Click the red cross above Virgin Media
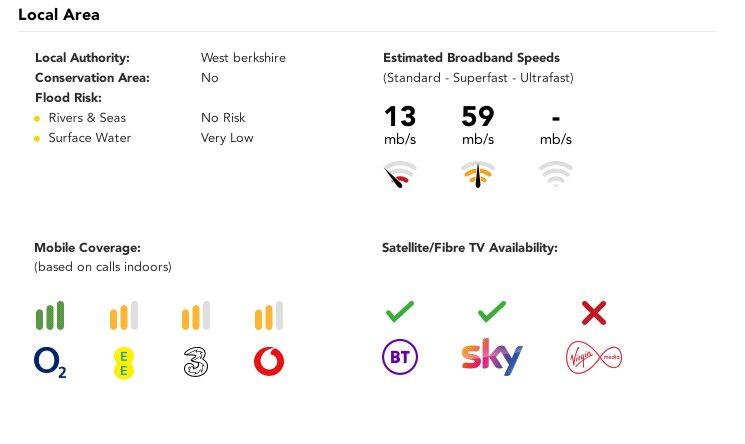745x444 pixels. [593, 314]
